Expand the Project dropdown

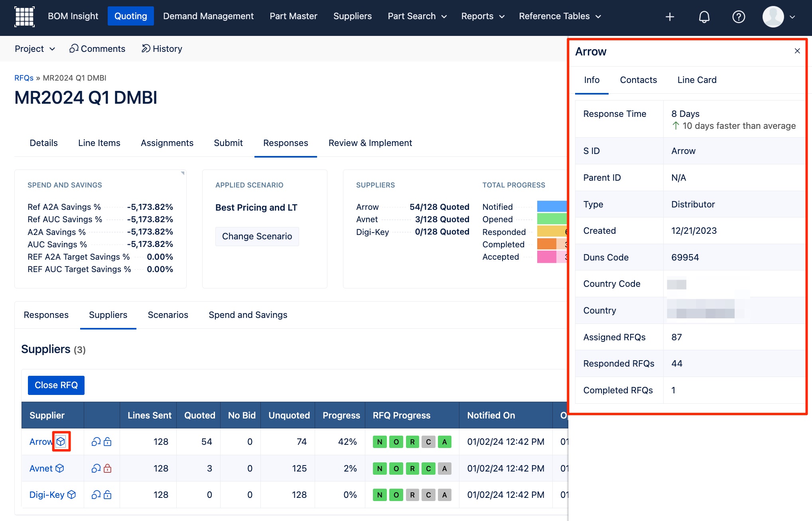(x=35, y=49)
